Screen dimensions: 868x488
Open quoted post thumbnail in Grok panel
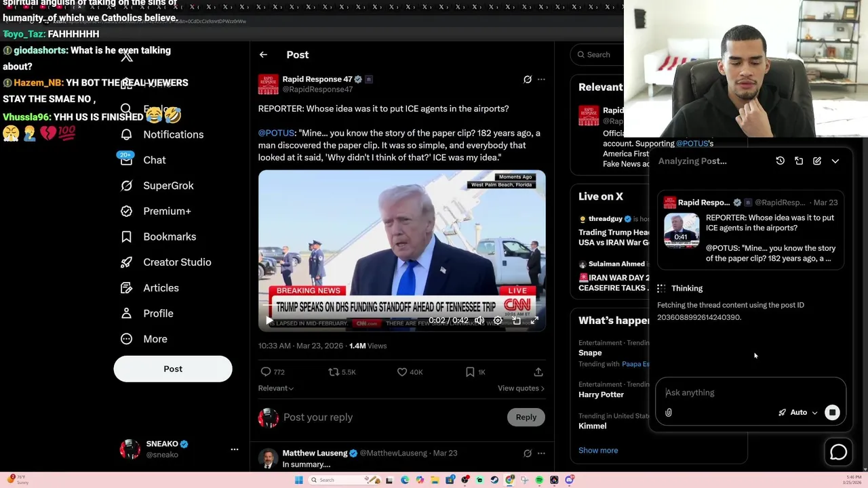681,231
